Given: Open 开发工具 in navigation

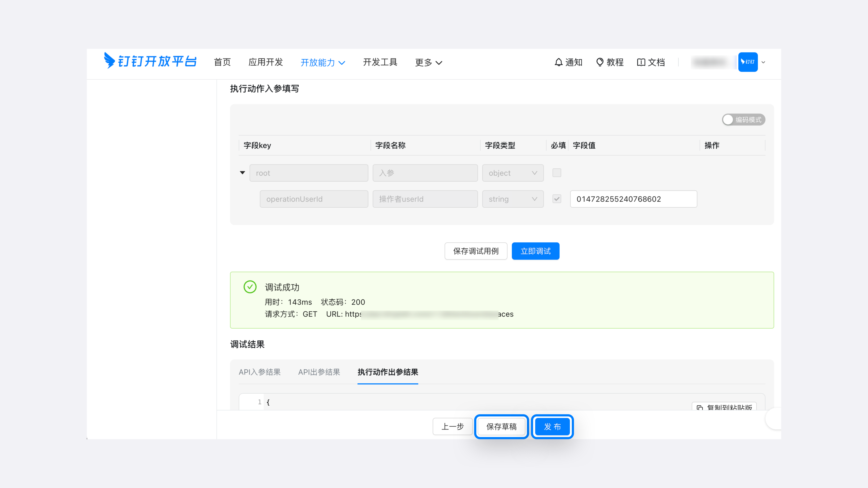Looking at the screenshot, I should [380, 62].
